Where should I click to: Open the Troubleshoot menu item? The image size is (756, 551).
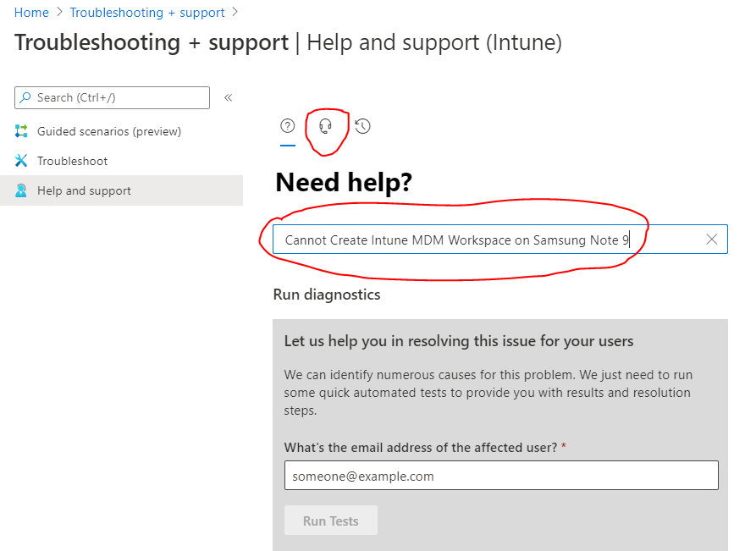72,161
